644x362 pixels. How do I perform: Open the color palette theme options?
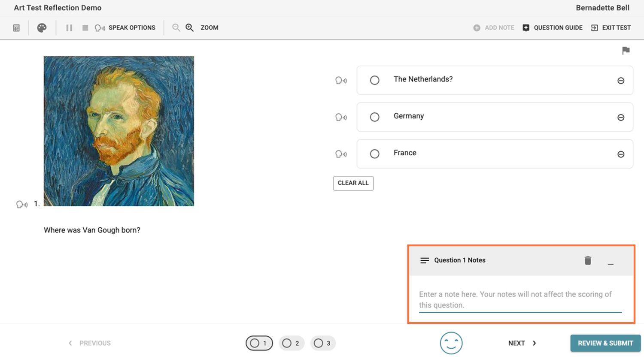coord(42,28)
